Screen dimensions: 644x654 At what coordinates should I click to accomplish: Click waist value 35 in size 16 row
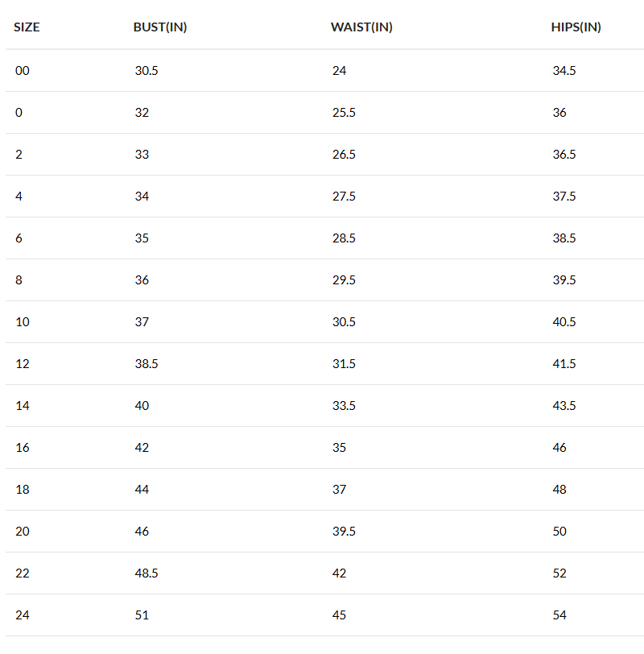coord(339,448)
